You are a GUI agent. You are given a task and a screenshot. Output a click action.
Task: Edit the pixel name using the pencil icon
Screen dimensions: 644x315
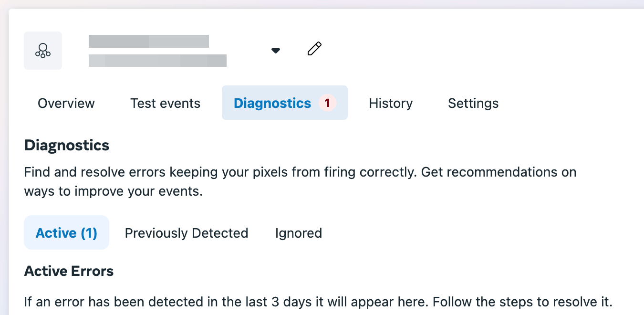pyautogui.click(x=314, y=49)
